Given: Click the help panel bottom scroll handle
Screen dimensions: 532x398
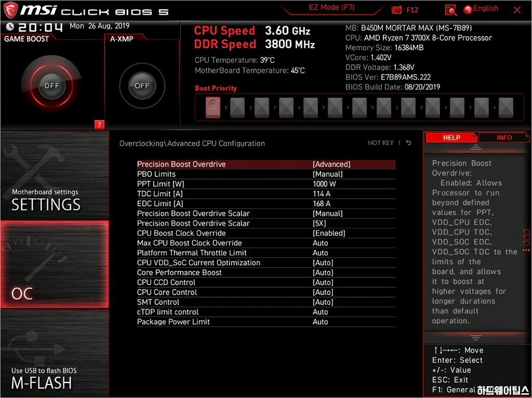Looking at the screenshot, I should pyautogui.click(x=476, y=338).
